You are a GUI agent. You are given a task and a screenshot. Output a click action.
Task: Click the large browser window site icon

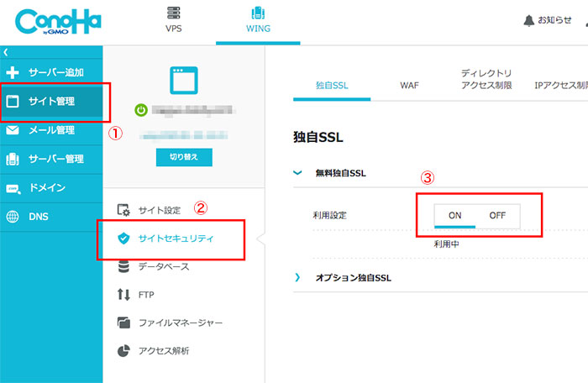coord(184,81)
